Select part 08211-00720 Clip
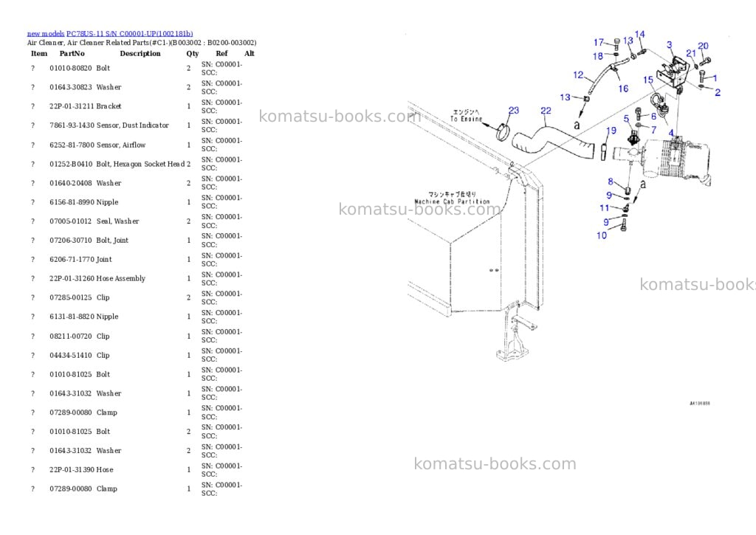Image resolution: width=756 pixels, height=535 pixels. point(80,336)
